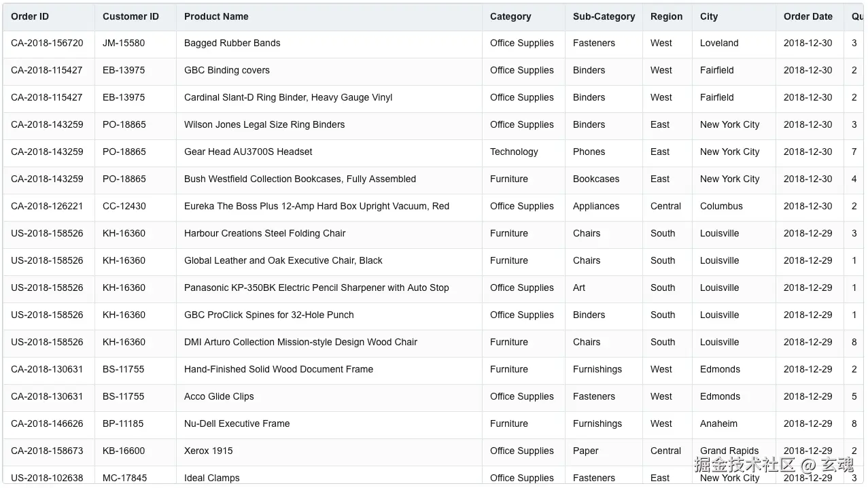The image size is (868, 488).
Task: Click the Region column header
Action: tap(666, 16)
